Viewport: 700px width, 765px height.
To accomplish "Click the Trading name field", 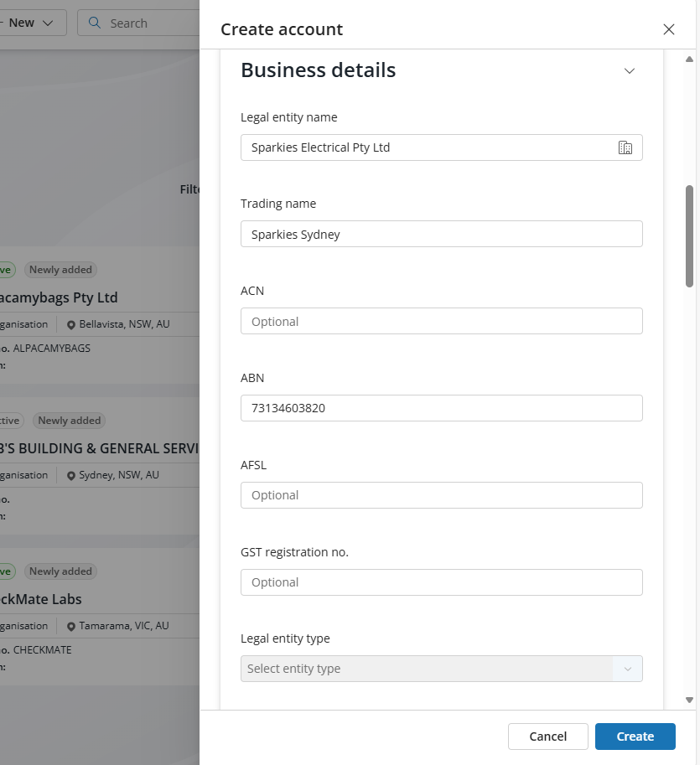I will pos(441,235).
